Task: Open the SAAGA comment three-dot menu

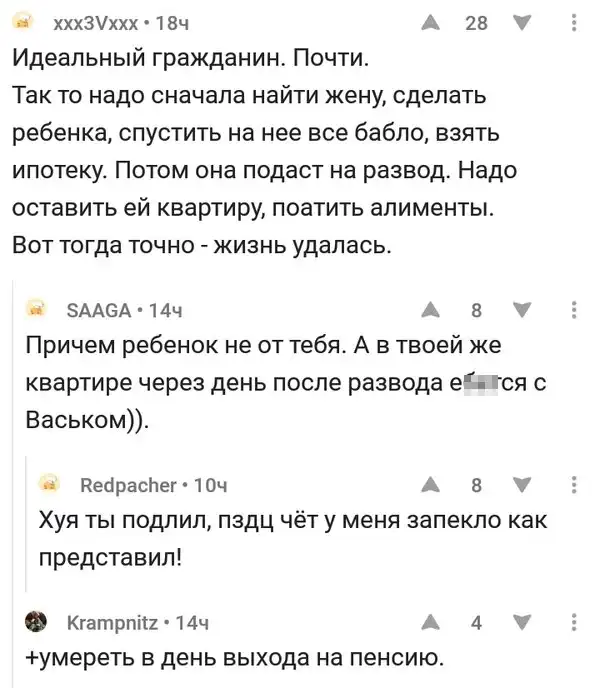Action: point(572,310)
